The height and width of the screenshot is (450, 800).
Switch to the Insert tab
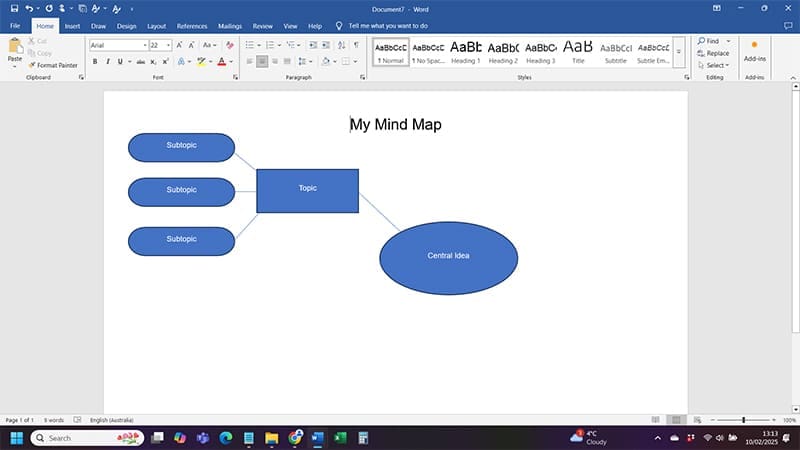(72, 25)
